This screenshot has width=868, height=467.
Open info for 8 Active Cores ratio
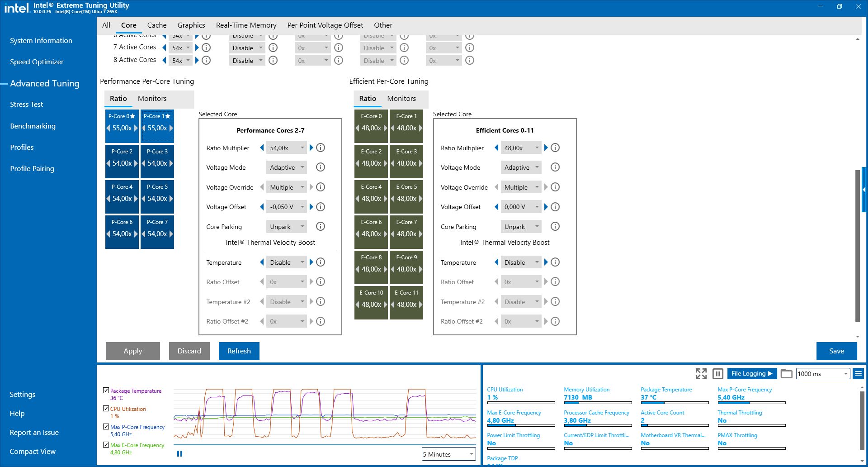coord(206,60)
